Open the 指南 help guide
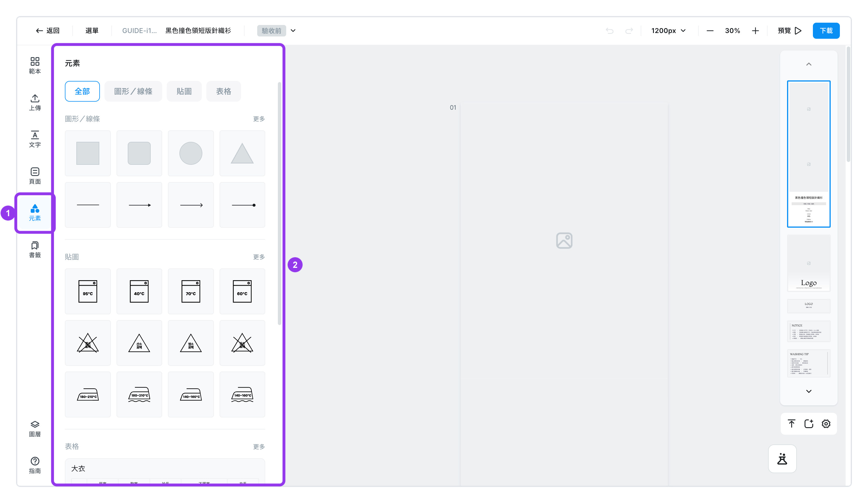This screenshot has width=868, height=503. pyautogui.click(x=35, y=465)
